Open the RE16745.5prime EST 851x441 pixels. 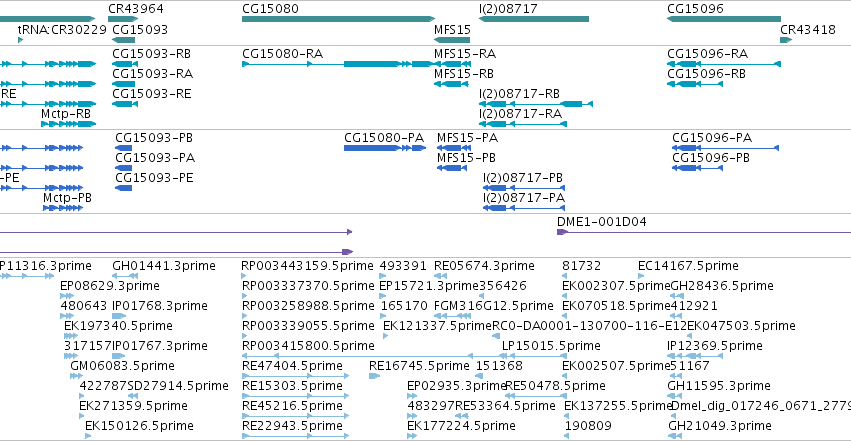click(419, 366)
